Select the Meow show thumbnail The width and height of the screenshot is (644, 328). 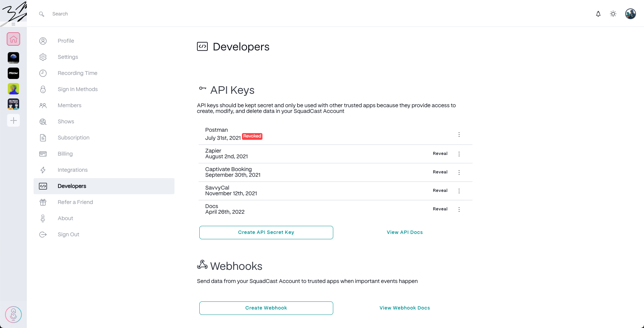coord(13,73)
